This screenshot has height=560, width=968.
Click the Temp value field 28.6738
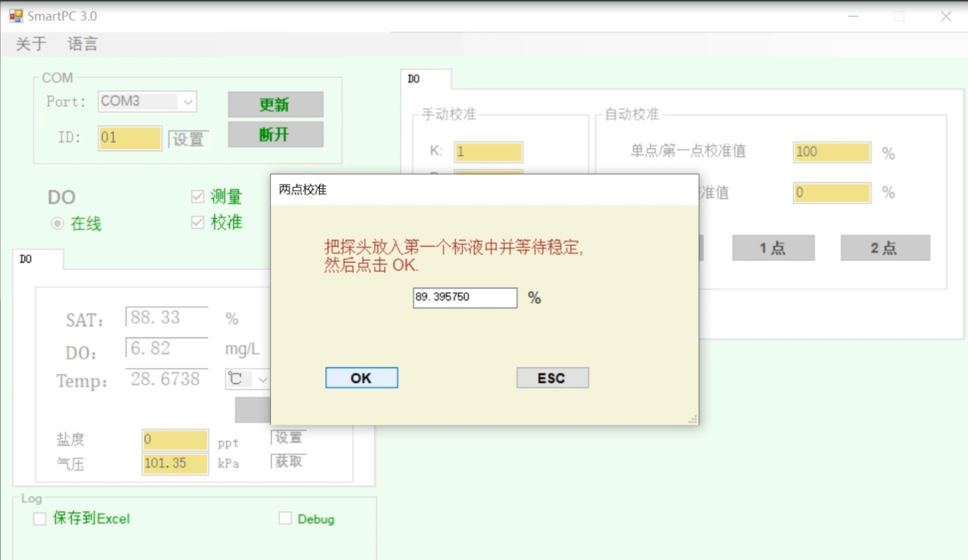167,379
